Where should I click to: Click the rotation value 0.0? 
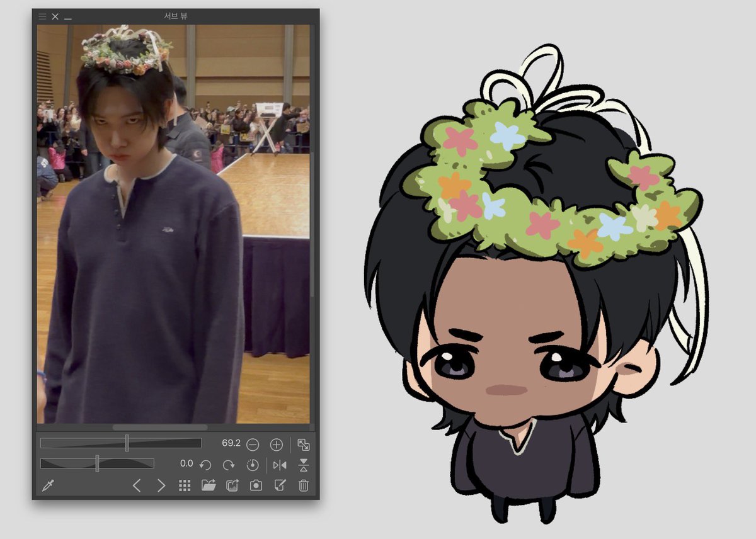(186, 463)
